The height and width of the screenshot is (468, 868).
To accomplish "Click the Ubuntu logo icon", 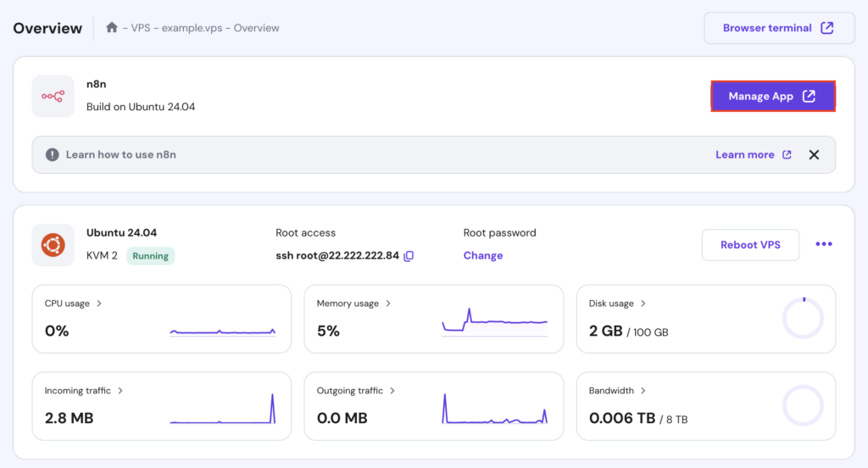I will click(x=53, y=245).
